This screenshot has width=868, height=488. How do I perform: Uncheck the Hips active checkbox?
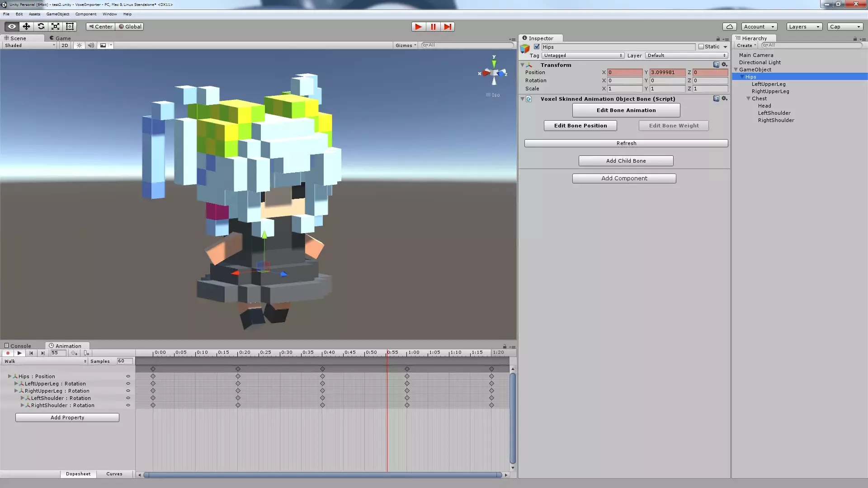537,47
